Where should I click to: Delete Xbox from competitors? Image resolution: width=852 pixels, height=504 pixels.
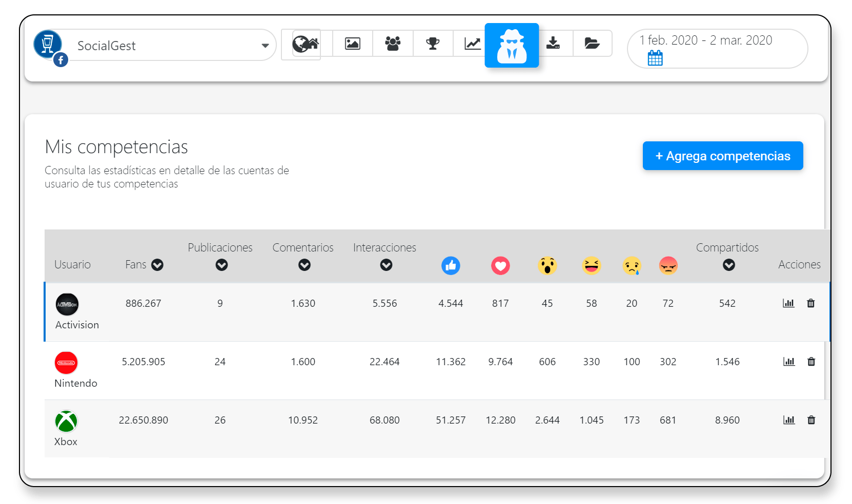(x=812, y=420)
